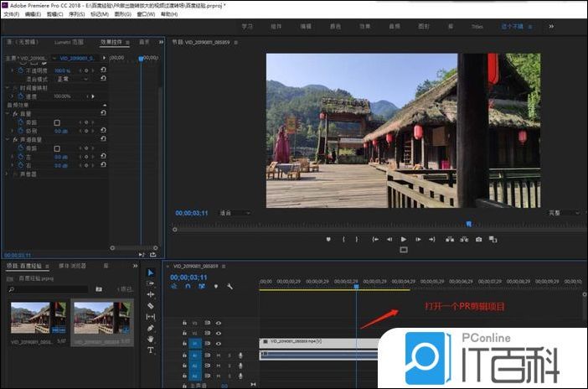This screenshot has width=588, height=389.
Task: Open the program monitor zoom level dropdown
Action: (x=235, y=213)
